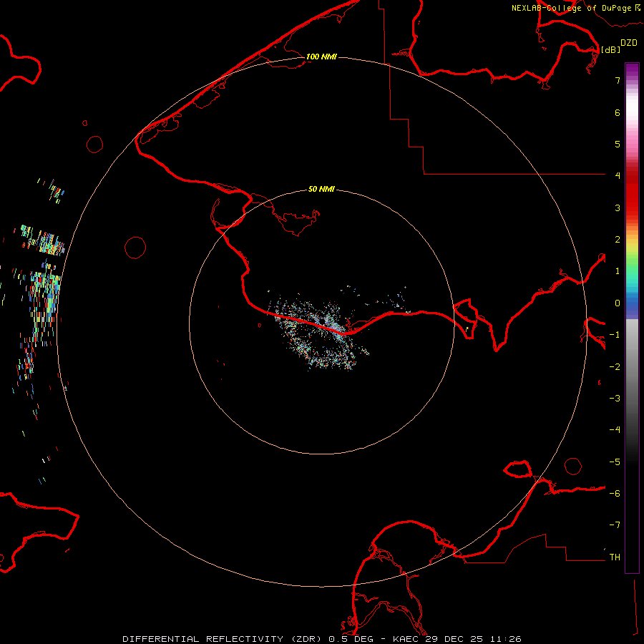644x644 pixels.
Task: Click the 3 value on color scale
Action: click(618, 208)
